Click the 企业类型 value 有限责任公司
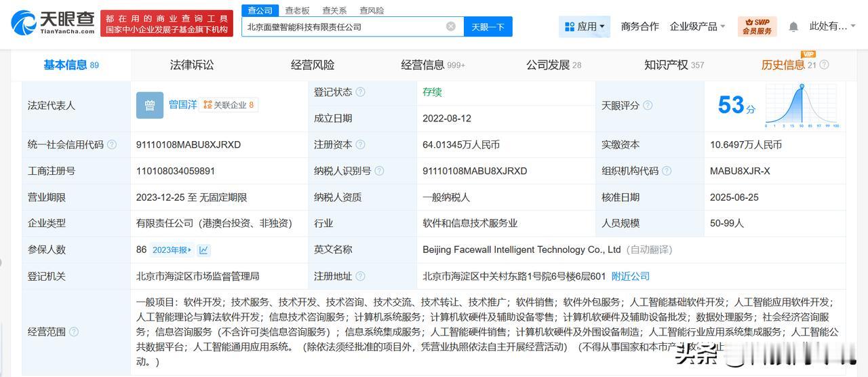 click(x=215, y=223)
